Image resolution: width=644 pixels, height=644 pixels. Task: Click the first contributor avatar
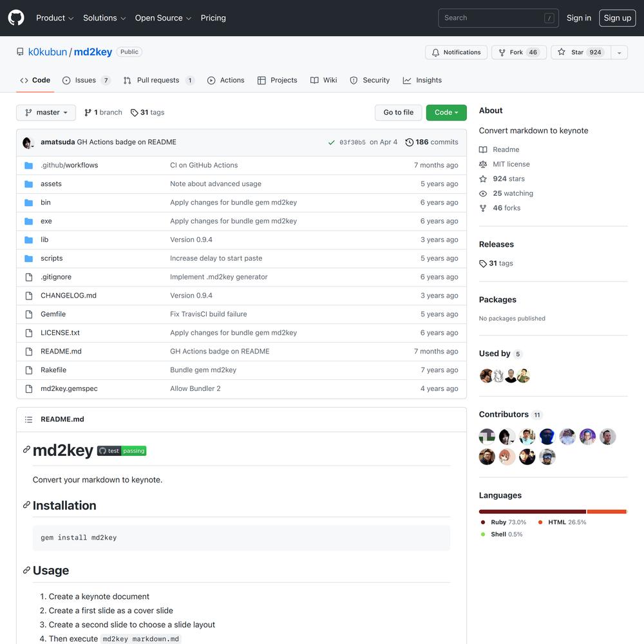(487, 436)
